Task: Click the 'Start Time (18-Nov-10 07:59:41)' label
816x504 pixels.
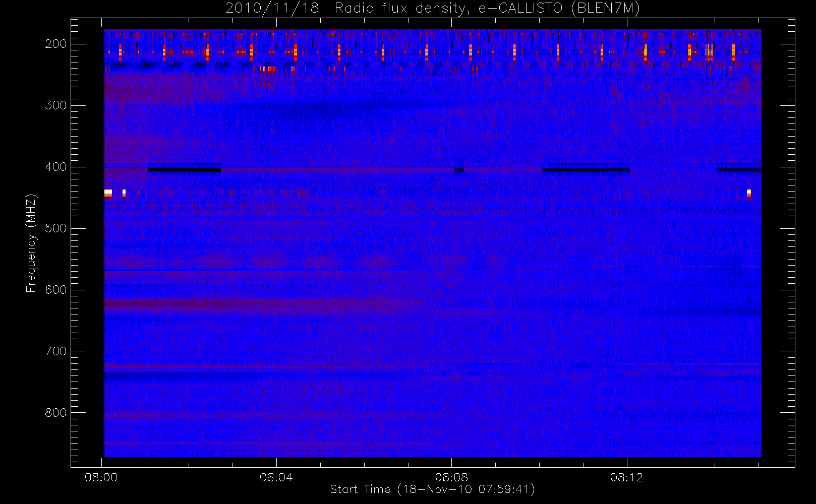Action: (x=432, y=489)
